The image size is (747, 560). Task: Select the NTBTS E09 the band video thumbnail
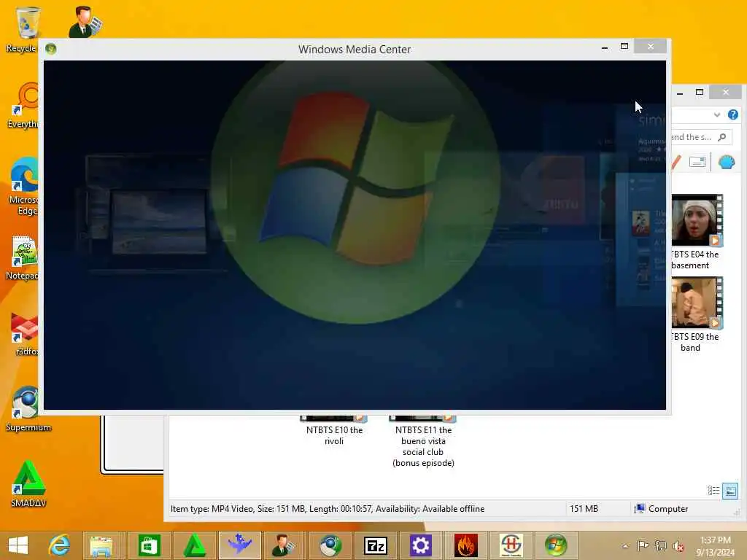click(697, 303)
